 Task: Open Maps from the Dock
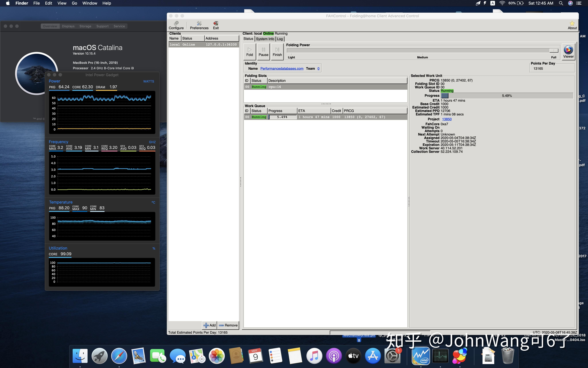197,356
